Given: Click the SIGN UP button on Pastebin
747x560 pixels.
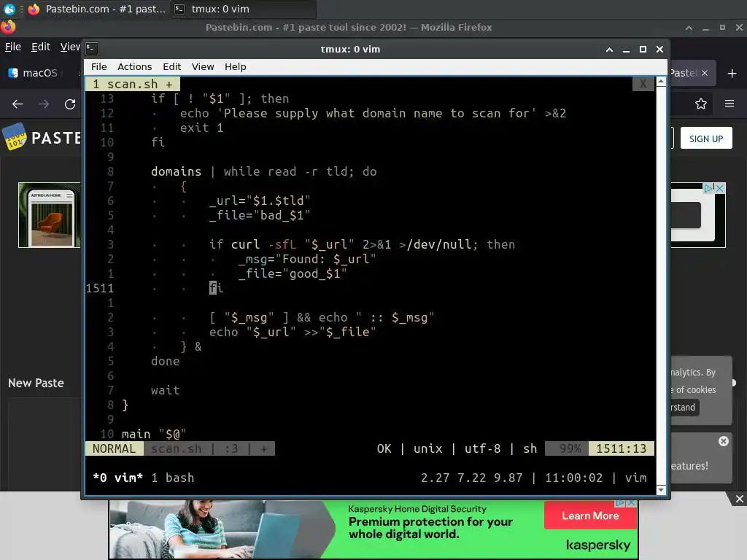Looking at the screenshot, I should (706, 138).
